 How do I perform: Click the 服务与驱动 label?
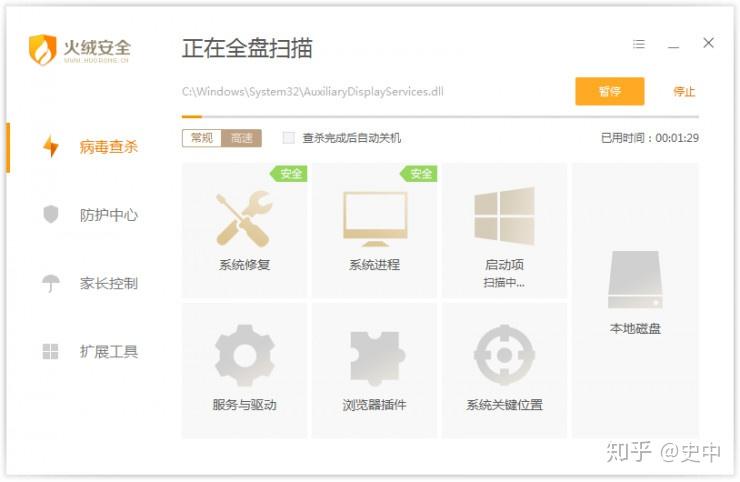pyautogui.click(x=244, y=405)
